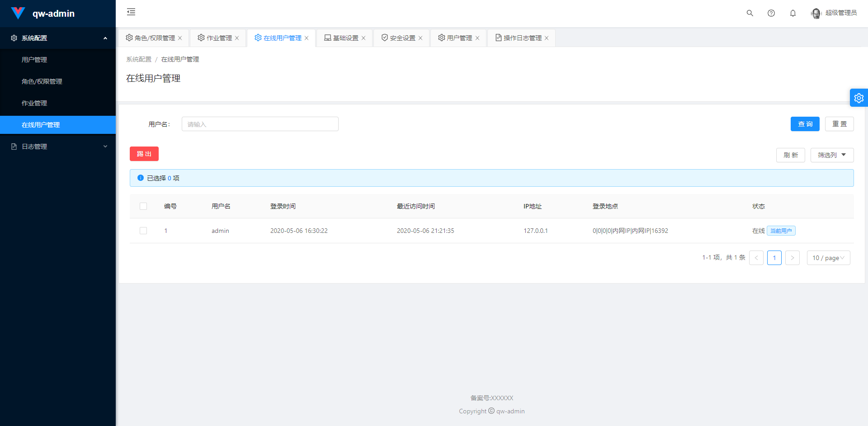
Task: Click the 系统配置 breadcrumb link
Action: pyautogui.click(x=139, y=59)
